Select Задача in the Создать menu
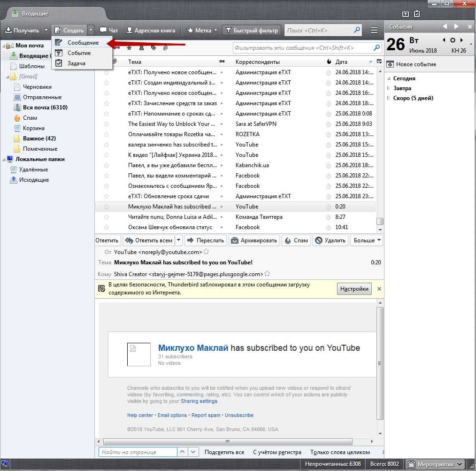This screenshot has height=471, width=476. [x=76, y=63]
